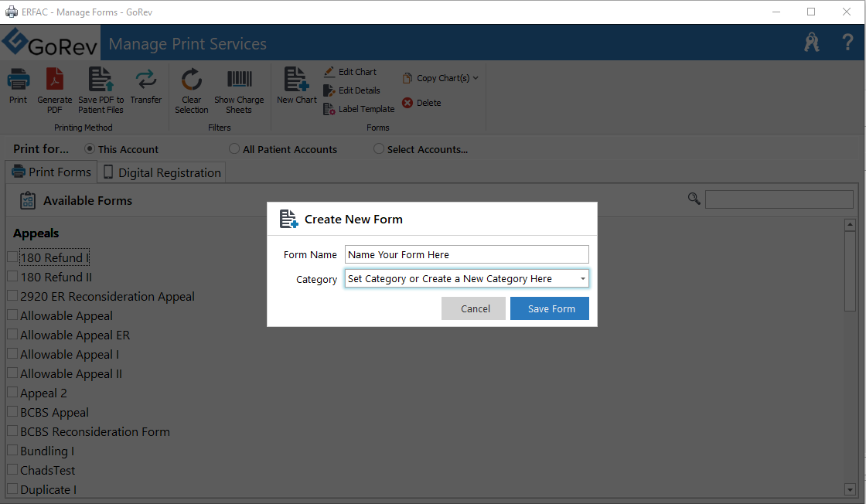Expand the Copy Chart(s) dropdown chevron
Screen dimensions: 866x504
[x=476, y=78]
